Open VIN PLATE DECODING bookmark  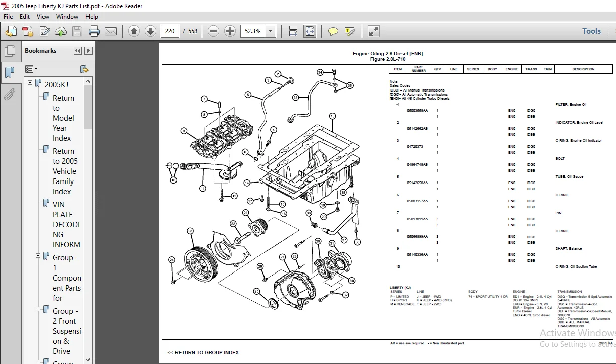66,225
